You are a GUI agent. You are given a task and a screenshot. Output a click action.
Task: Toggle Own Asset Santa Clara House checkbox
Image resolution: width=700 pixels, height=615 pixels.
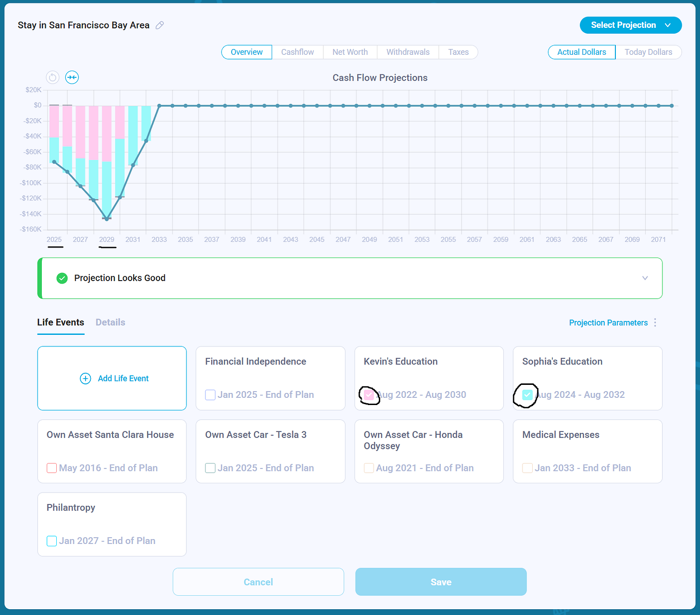tap(51, 468)
